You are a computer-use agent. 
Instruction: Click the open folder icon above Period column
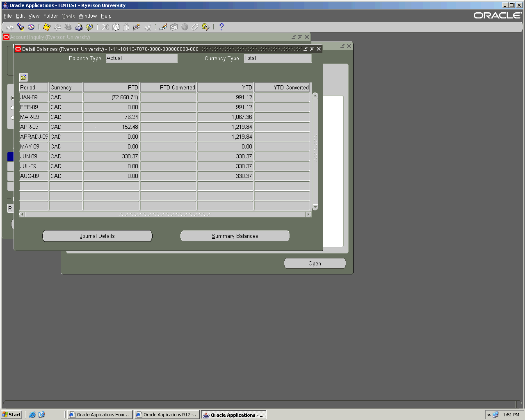[24, 77]
